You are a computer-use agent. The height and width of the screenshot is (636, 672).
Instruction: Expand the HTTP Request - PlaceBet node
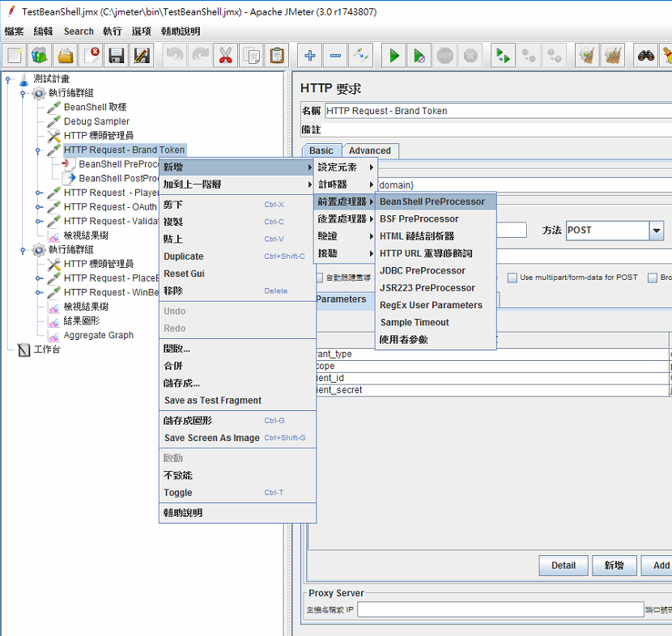[x=39, y=278]
